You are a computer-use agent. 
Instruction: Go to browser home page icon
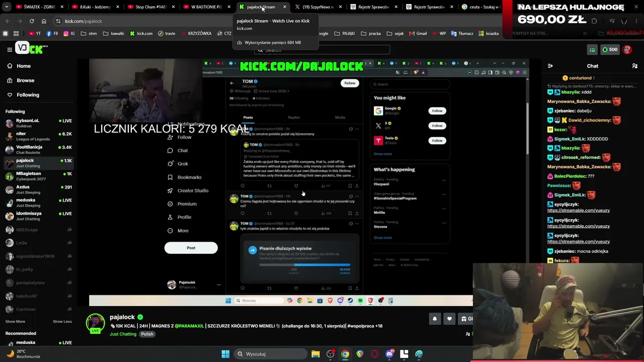(44, 21)
